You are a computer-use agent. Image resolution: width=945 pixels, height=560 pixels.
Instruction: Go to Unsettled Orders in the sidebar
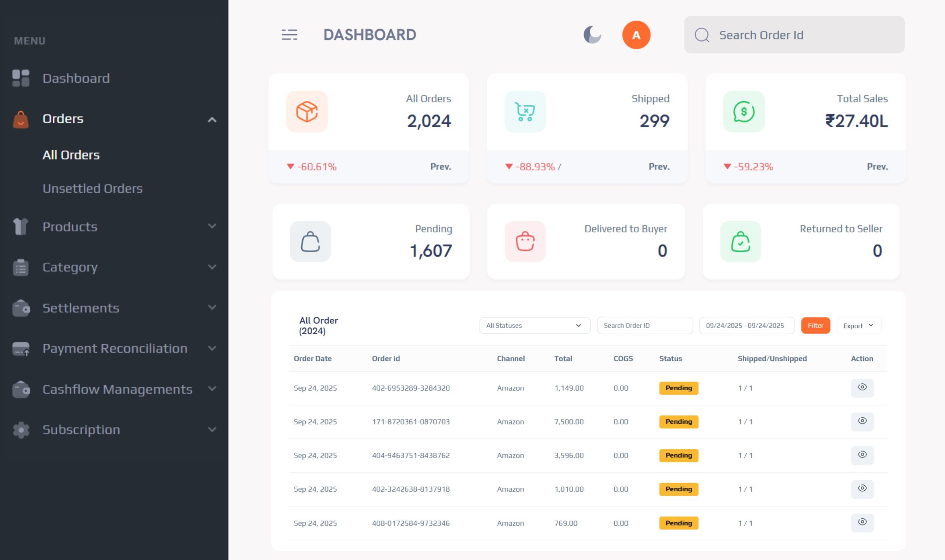point(92,188)
